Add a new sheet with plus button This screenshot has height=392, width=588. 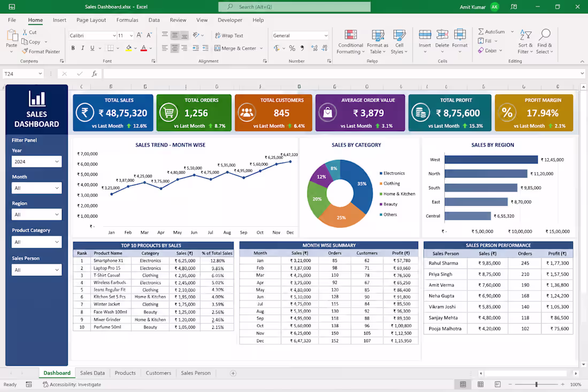(233, 373)
